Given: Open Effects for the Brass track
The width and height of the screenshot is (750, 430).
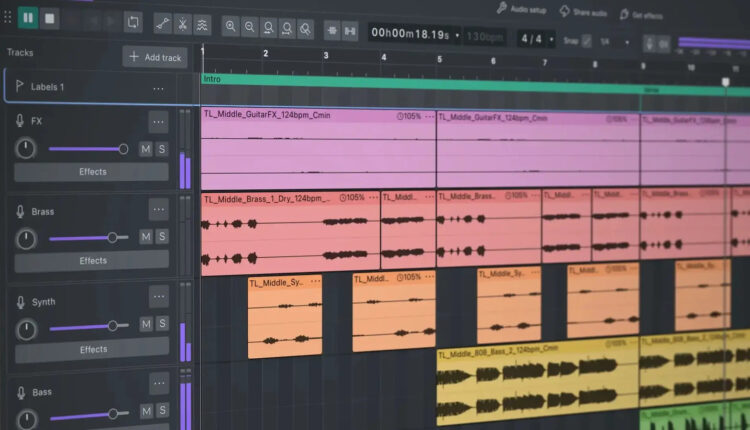Looking at the screenshot, I should tap(92, 261).
